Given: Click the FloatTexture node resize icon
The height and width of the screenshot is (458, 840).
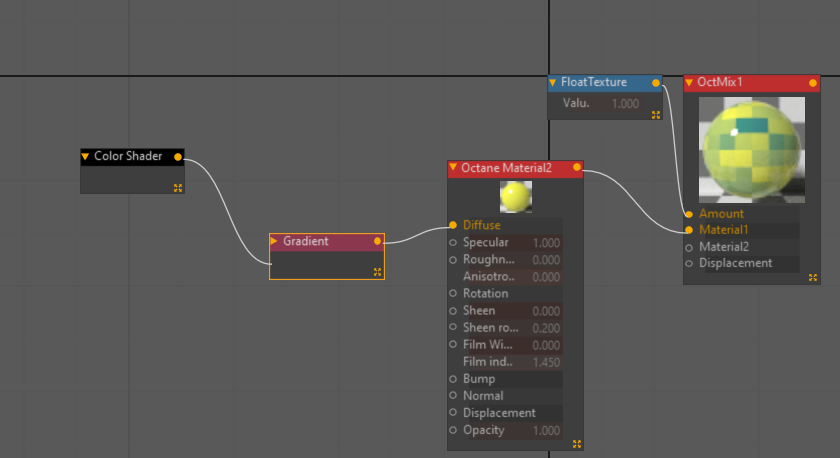Looking at the screenshot, I should (x=656, y=115).
